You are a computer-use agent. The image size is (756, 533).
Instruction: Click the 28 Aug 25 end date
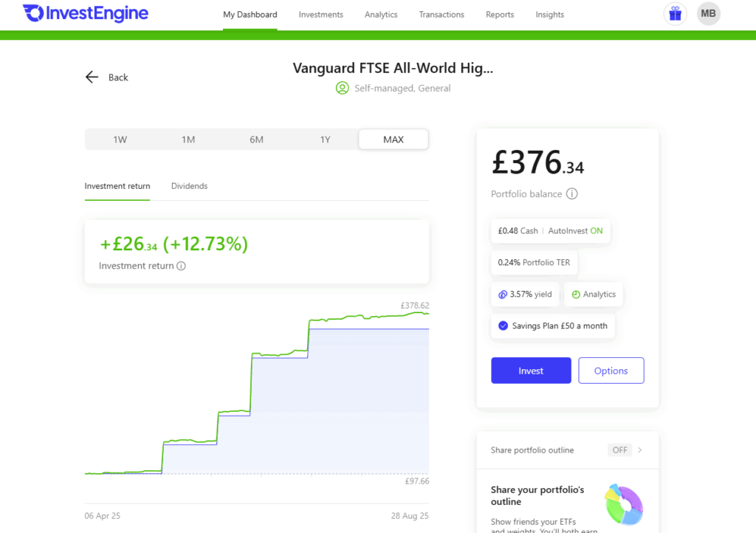tap(410, 515)
